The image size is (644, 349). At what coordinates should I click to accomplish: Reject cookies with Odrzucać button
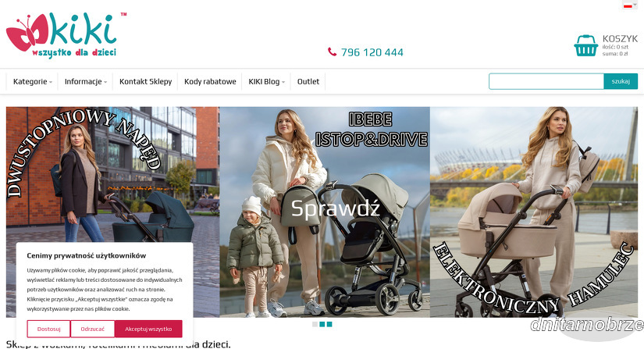tap(92, 329)
